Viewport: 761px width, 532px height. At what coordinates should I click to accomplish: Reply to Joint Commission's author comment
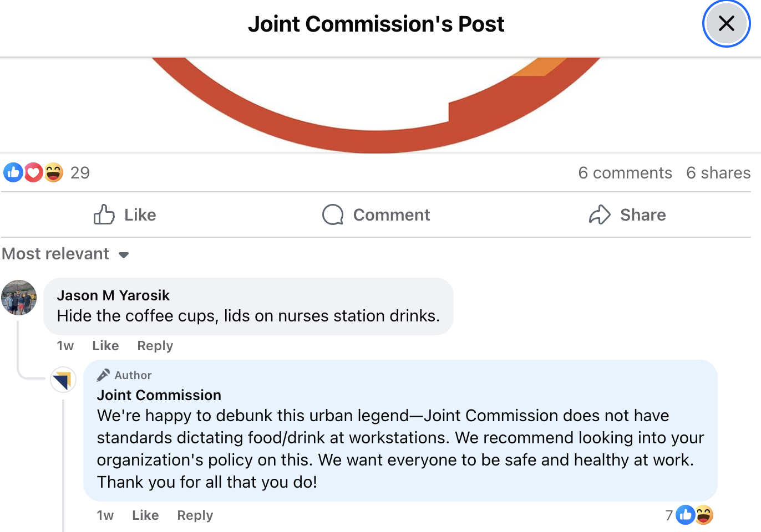point(195,515)
